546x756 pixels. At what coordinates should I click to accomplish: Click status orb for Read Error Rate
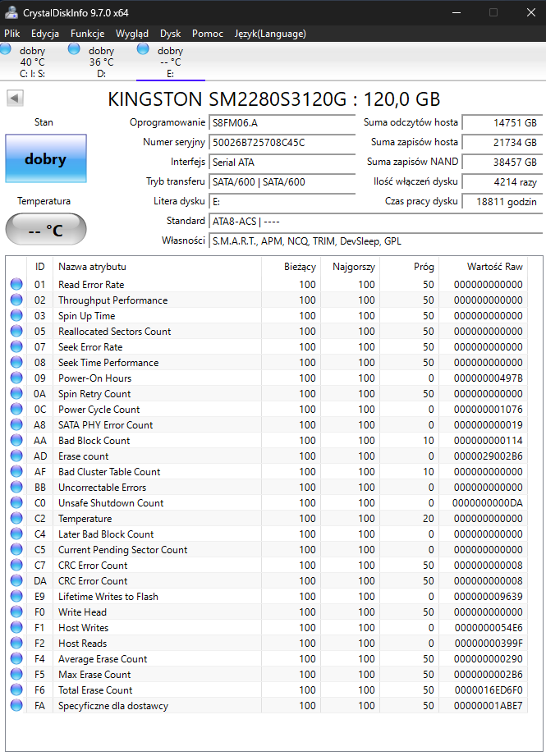[16, 285]
